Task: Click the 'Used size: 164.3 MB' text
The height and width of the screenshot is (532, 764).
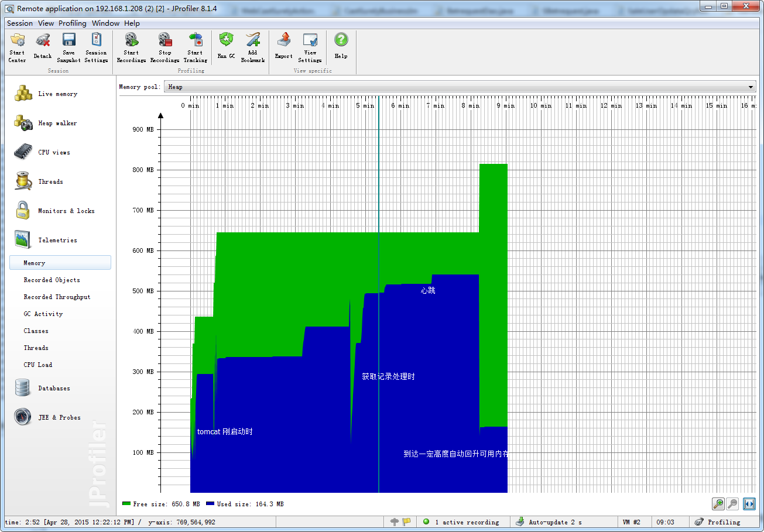Action: coord(250,504)
